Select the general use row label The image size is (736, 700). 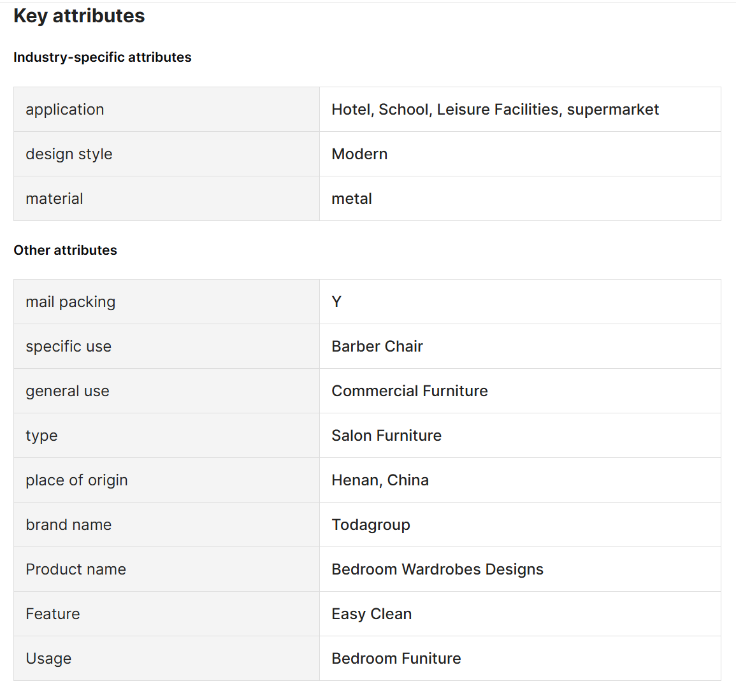click(x=67, y=391)
